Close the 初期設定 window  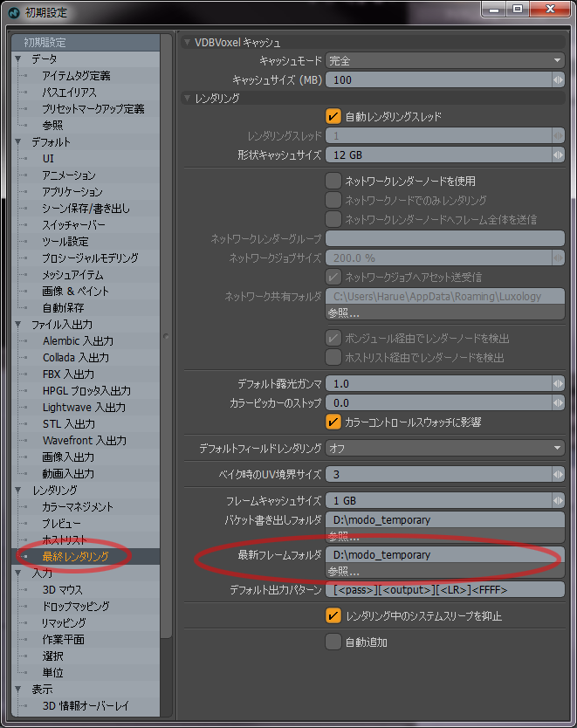coord(550,9)
